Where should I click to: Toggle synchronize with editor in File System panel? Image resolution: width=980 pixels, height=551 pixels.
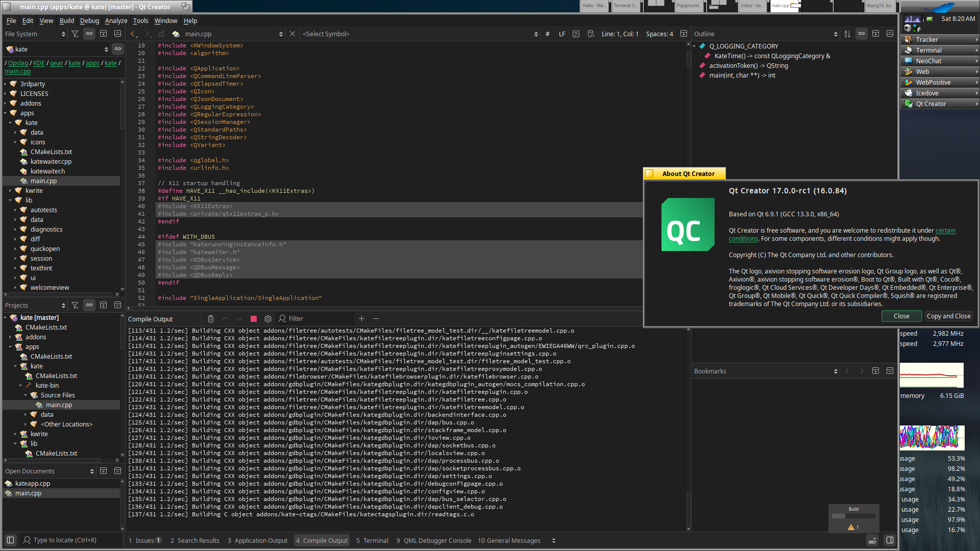89,34
